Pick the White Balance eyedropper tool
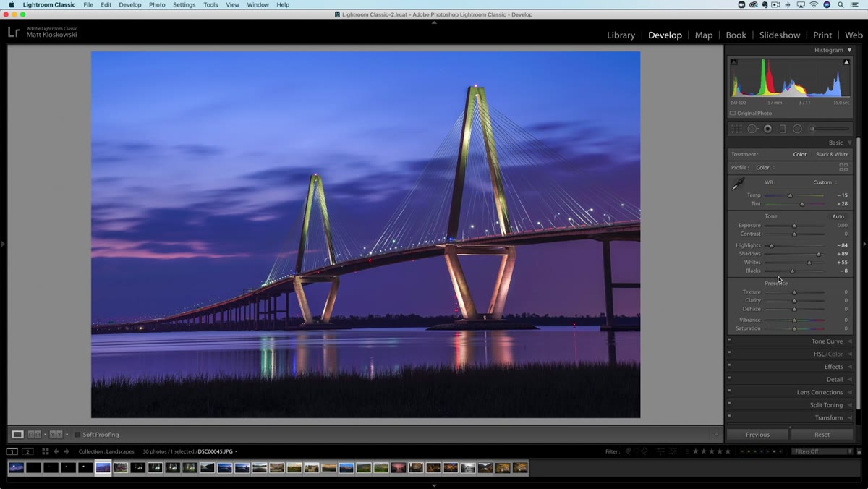This screenshot has height=489, width=868. (x=739, y=184)
